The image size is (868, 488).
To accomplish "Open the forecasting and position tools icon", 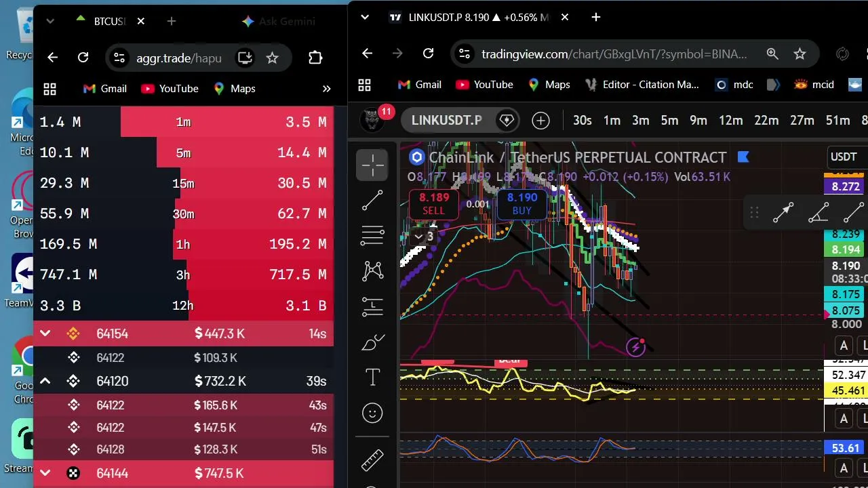I will coord(372,306).
